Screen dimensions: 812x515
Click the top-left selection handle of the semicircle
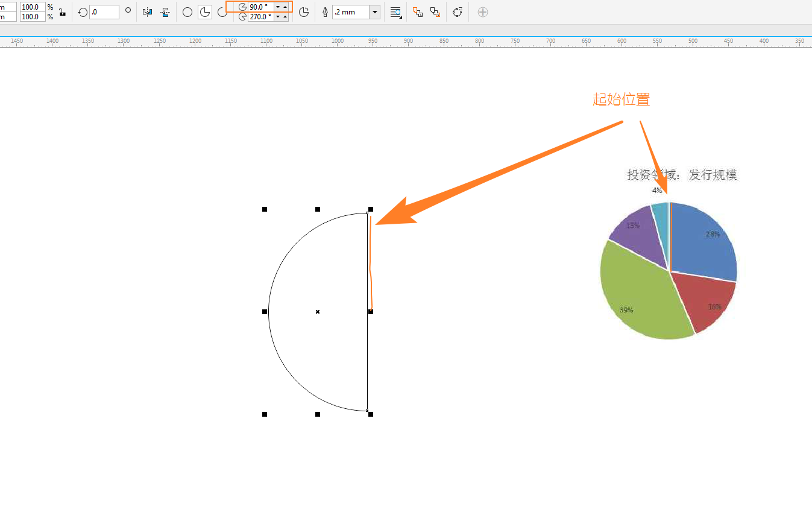pos(265,209)
